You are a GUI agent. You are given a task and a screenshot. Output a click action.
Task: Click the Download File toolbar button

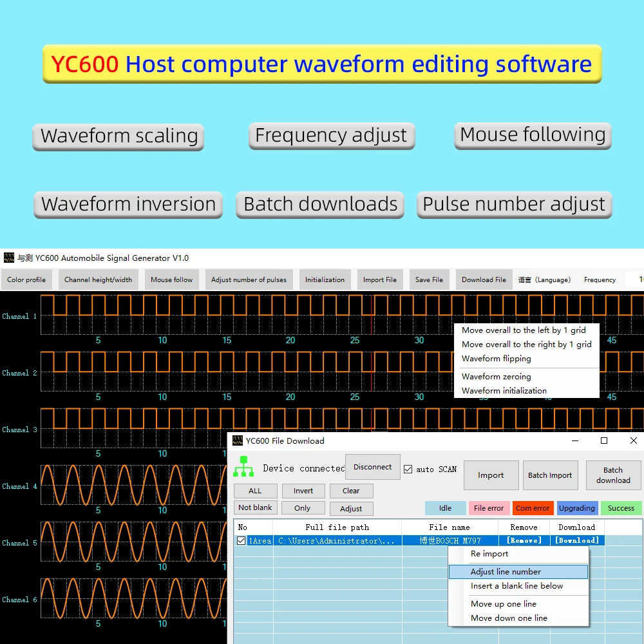(484, 280)
